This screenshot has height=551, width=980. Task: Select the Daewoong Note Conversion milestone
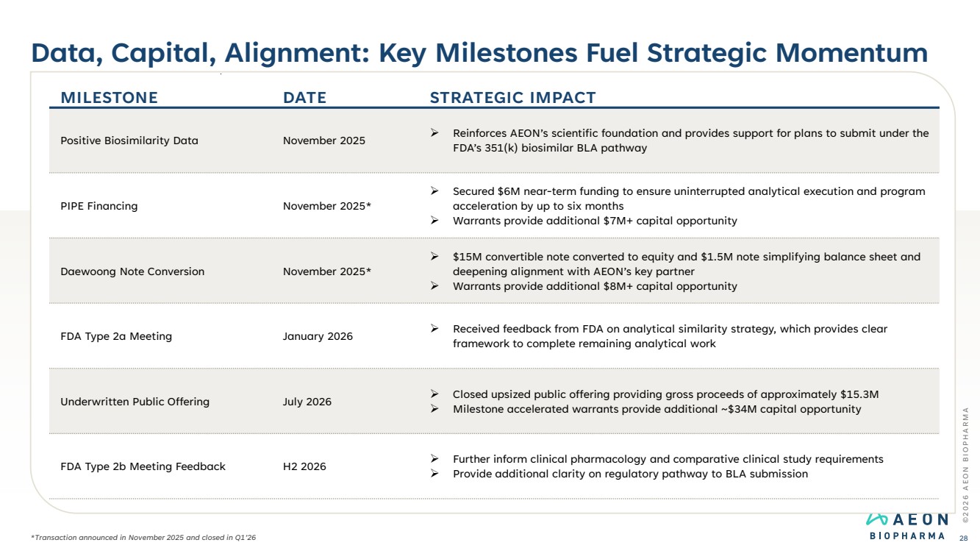pyautogui.click(x=132, y=271)
